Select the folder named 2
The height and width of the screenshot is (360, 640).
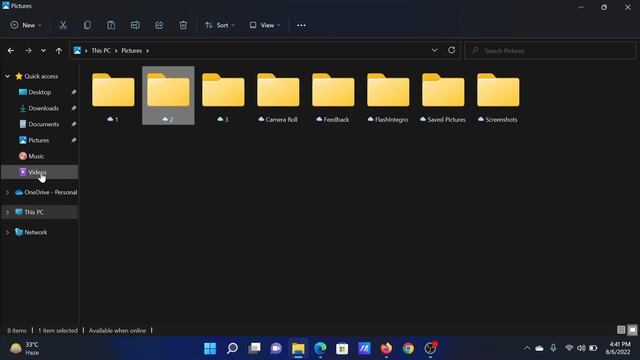coord(168,96)
